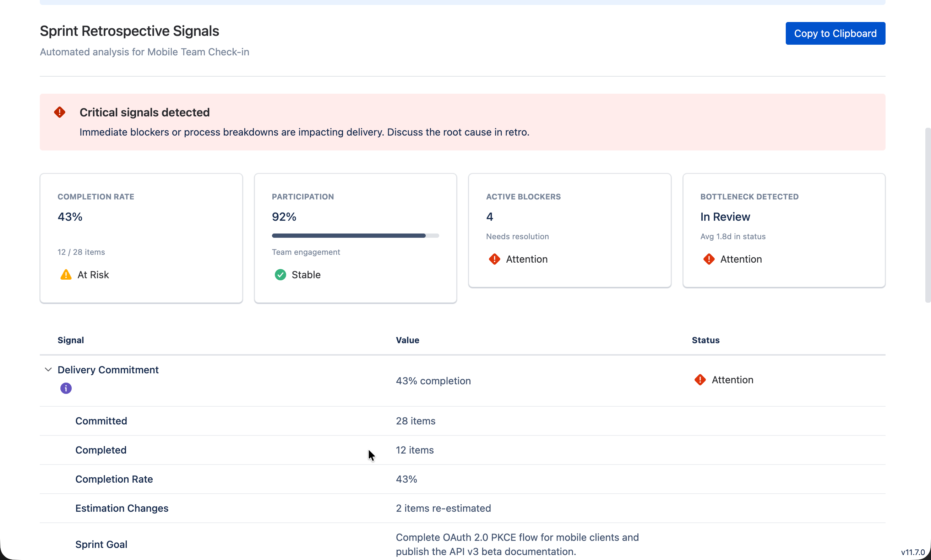The height and width of the screenshot is (560, 931).
Task: Click the Completion Rate 43% card value
Action: point(70,216)
